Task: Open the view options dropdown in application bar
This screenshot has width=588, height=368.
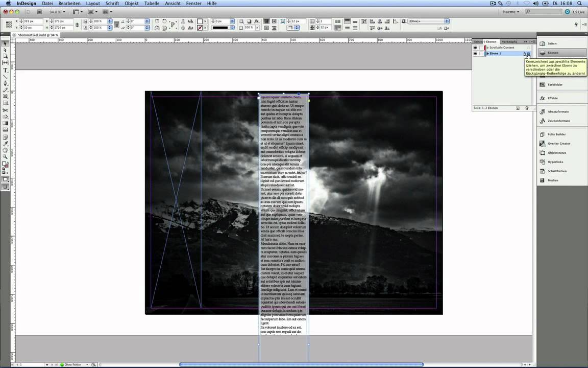Action: coord(78,12)
